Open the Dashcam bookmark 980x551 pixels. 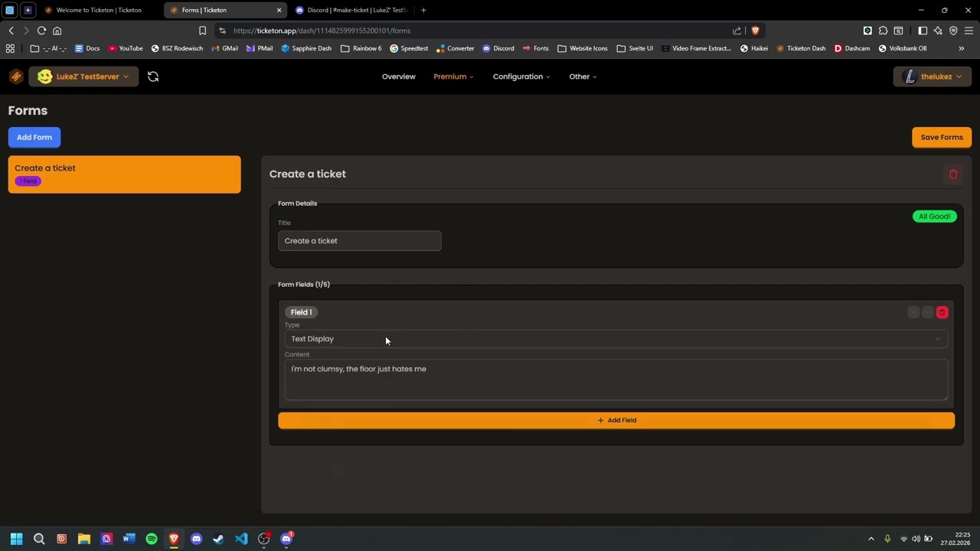click(852, 48)
